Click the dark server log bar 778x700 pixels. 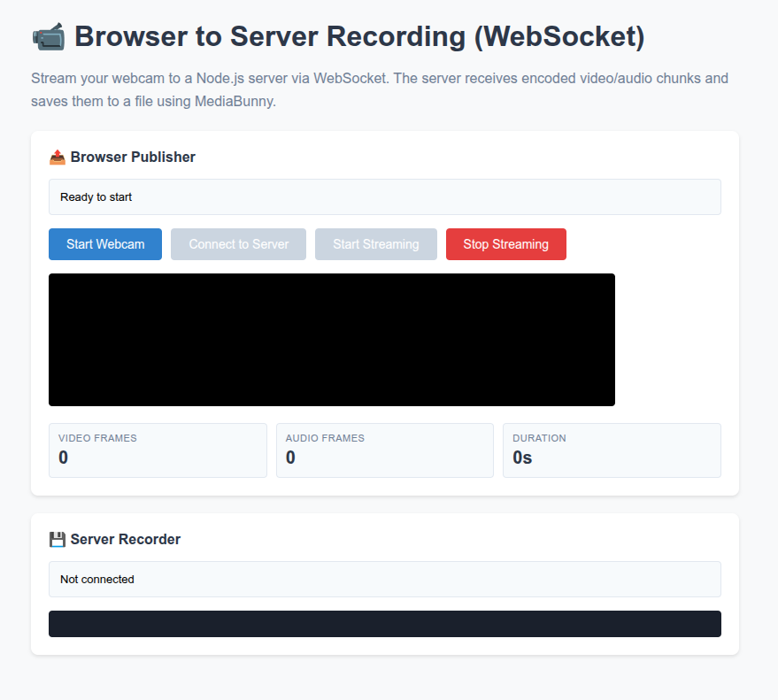coord(384,624)
